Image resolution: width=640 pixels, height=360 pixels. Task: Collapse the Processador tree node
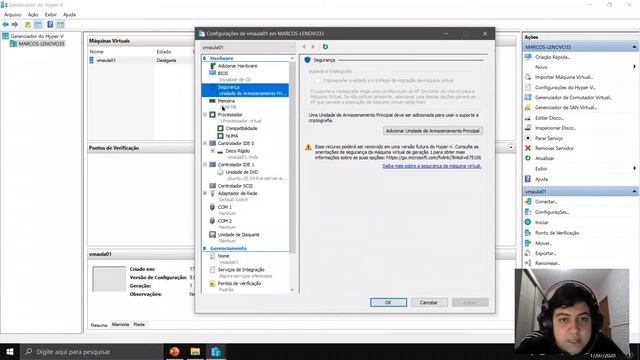205,115
